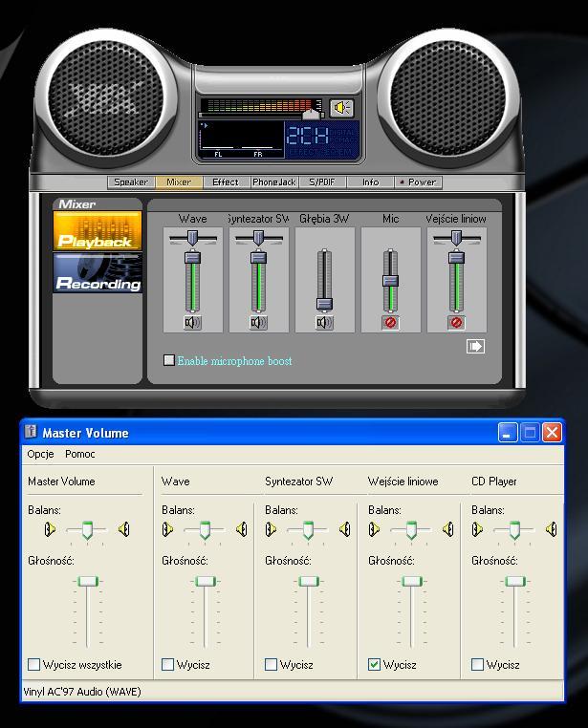Unmute the Wejście liniowe red mute icon in mixer

coord(456,322)
